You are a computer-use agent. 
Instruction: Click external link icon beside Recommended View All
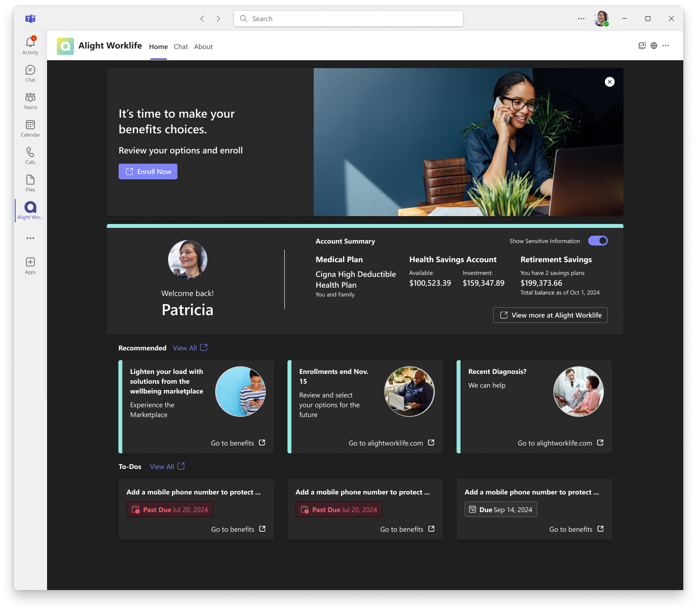click(204, 347)
